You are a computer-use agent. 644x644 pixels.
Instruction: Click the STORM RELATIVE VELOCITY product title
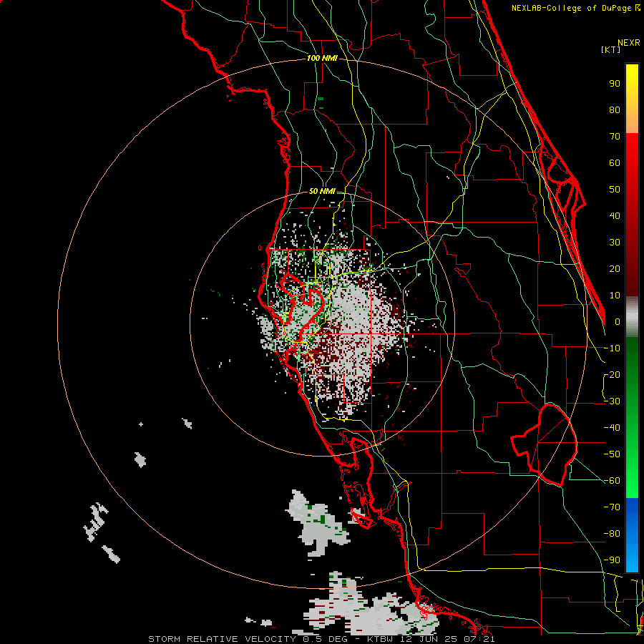click(222, 639)
